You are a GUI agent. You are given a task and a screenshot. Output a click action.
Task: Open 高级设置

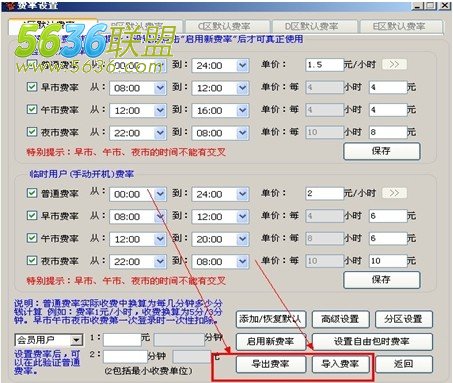[341, 319]
